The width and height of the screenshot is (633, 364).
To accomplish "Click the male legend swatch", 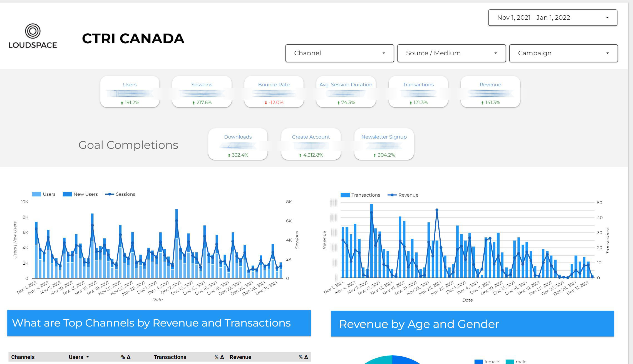I will (510, 362).
